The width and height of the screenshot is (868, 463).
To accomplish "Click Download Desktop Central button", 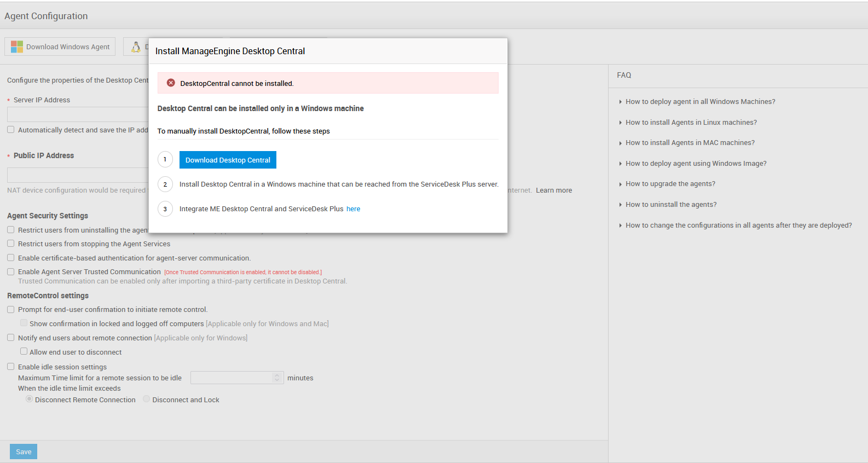I will (x=228, y=160).
